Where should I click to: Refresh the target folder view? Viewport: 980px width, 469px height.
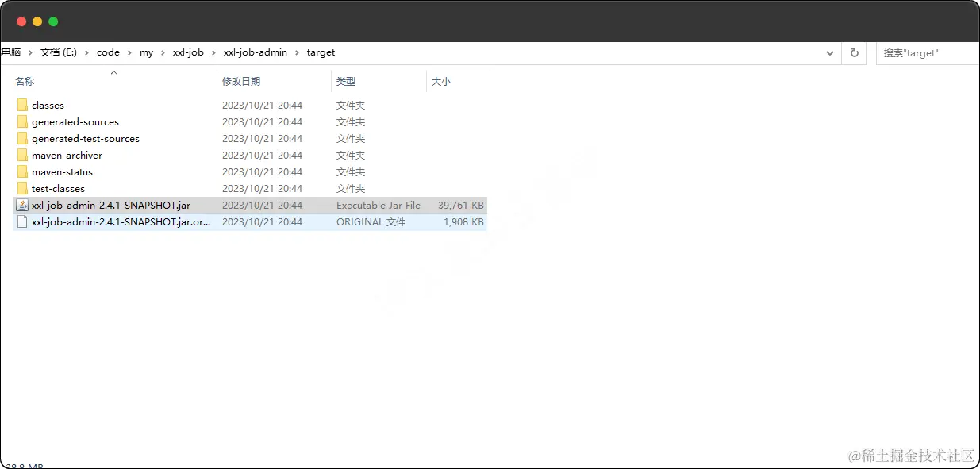(855, 52)
